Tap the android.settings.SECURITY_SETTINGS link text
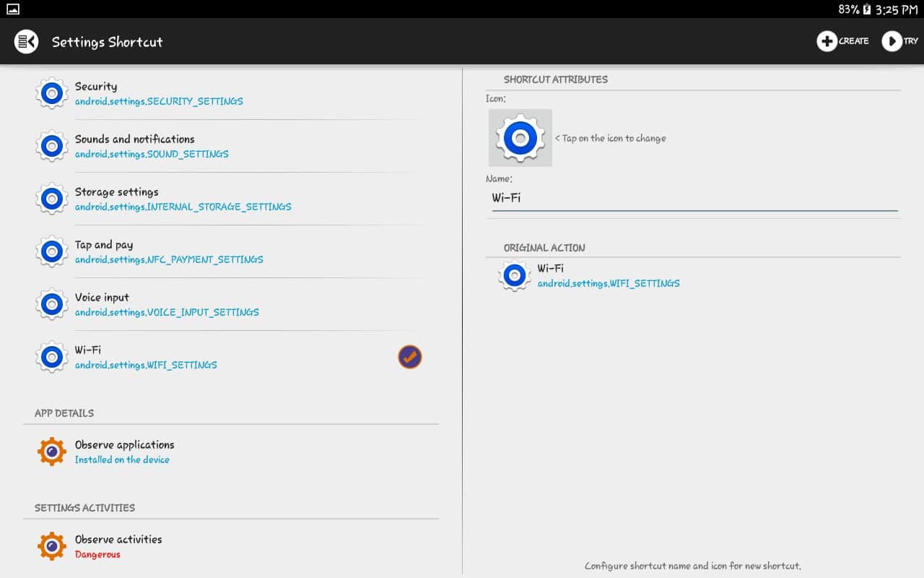Viewport: 924px width, 578px height. pos(159,102)
